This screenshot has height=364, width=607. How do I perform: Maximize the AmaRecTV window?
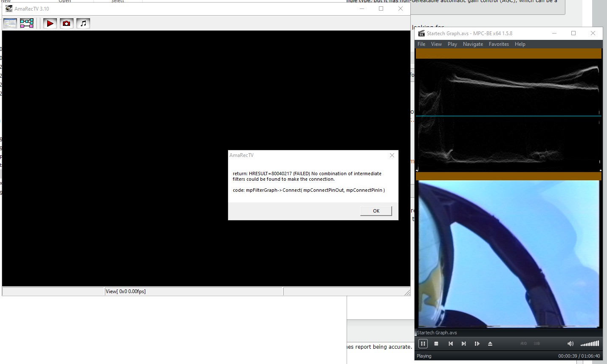(x=381, y=8)
